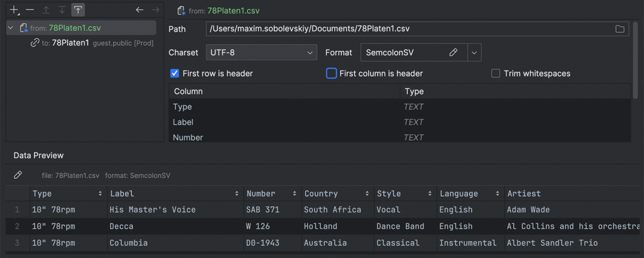Open the Charset UTF-8 dropdown
644x258 pixels.
(x=261, y=53)
